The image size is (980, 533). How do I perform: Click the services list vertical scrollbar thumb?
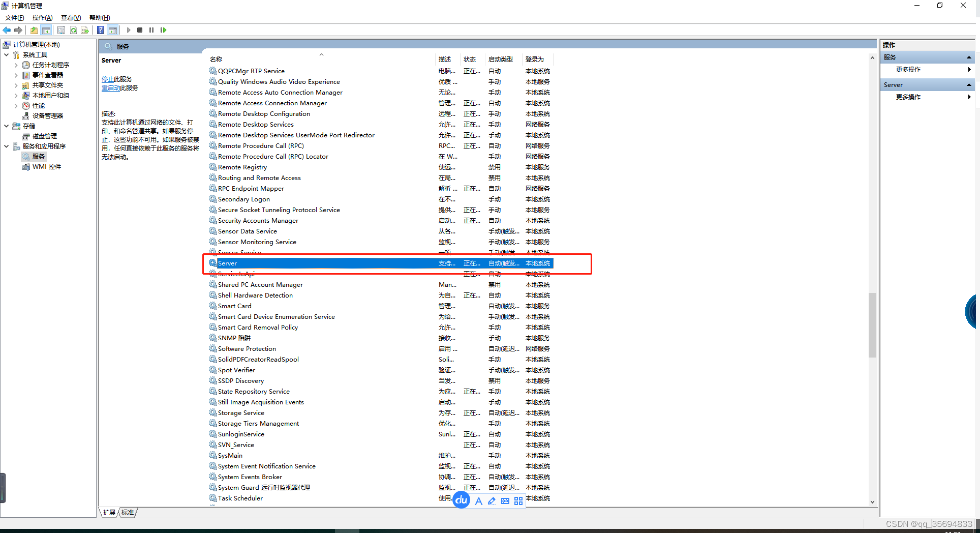point(872,325)
